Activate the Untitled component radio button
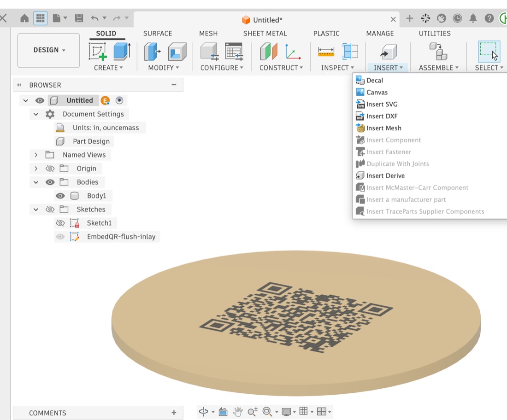This screenshot has width=507, height=420. tap(119, 100)
